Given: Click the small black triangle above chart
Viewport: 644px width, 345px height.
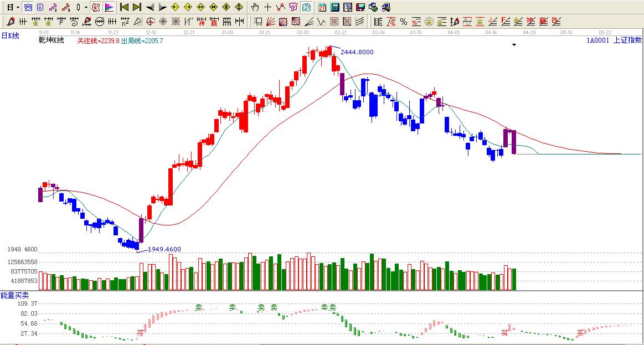Looking at the screenshot, I should click(514, 45).
